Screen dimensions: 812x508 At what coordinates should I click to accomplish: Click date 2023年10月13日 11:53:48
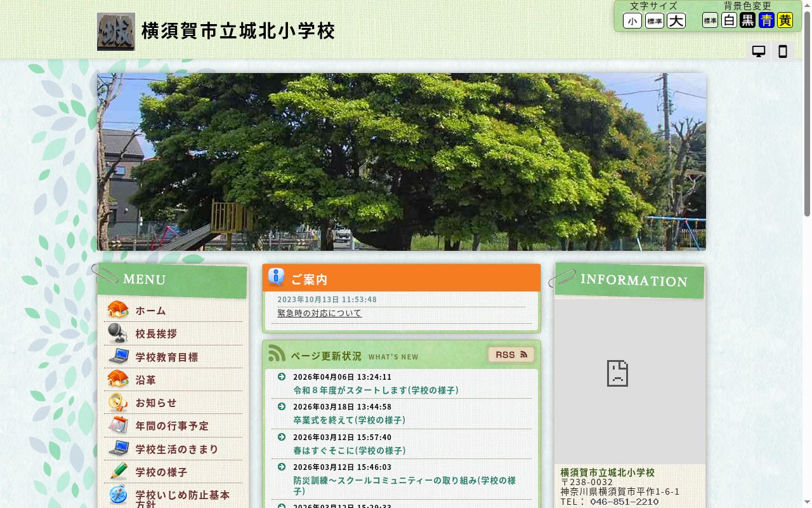[x=327, y=299]
